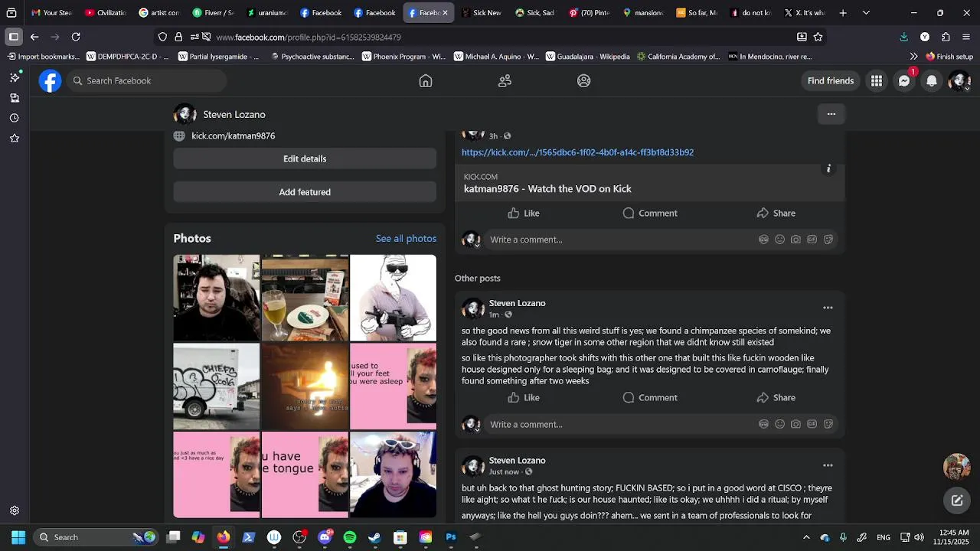Show more bookmarks overflow chevron
This screenshot has width=980, height=551.
[x=913, y=56]
